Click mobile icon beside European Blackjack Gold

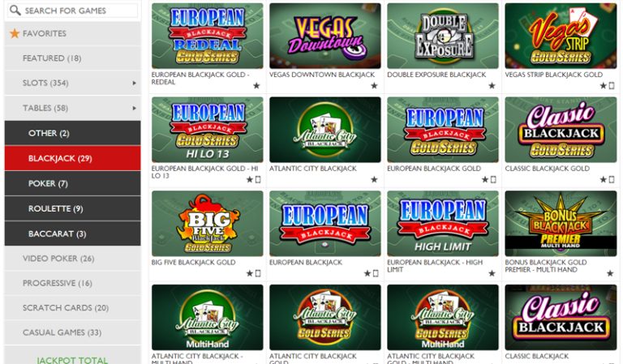click(493, 179)
